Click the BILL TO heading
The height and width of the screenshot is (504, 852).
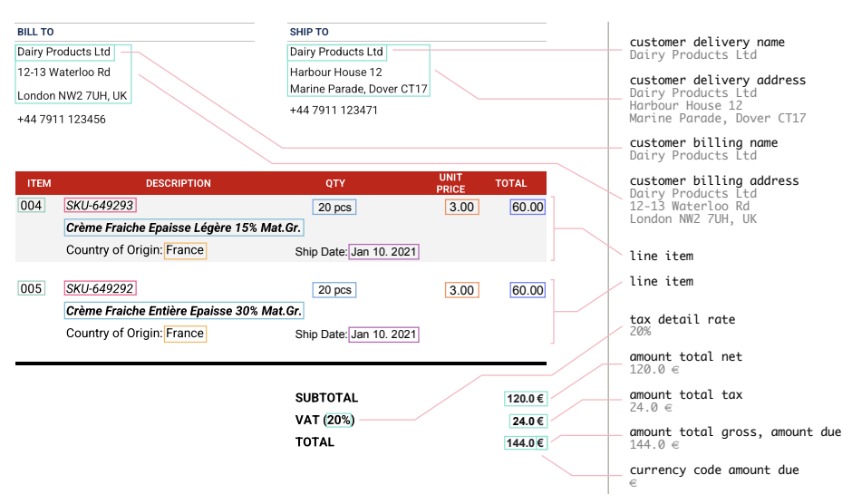click(35, 32)
